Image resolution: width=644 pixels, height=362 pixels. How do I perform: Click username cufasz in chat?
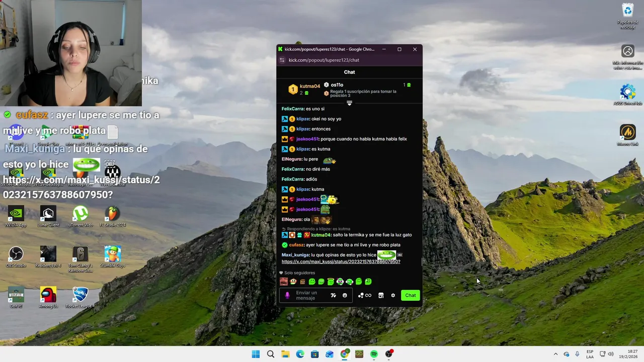pos(296,245)
